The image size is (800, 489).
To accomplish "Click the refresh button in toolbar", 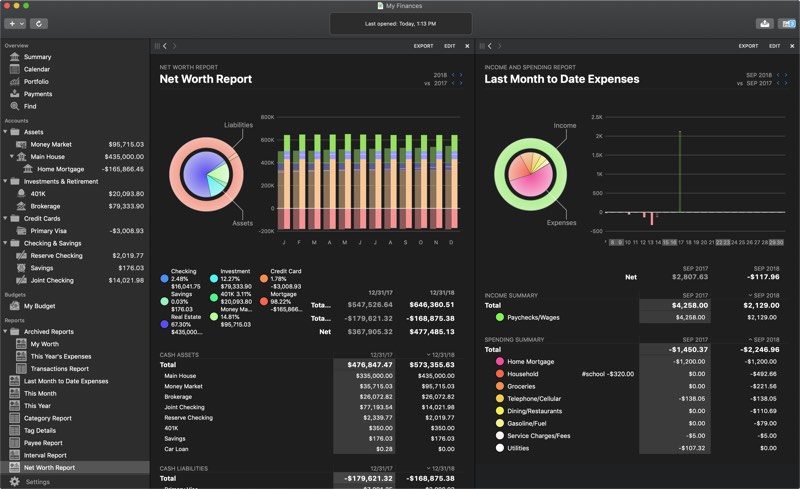I will (39, 23).
